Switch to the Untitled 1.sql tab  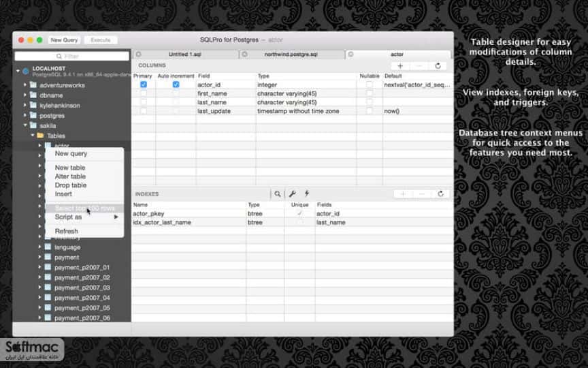185,54
